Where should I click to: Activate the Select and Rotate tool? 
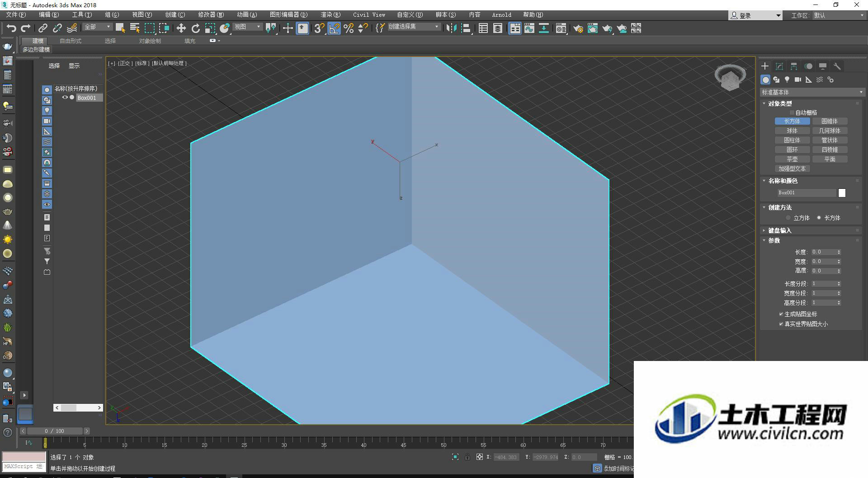pos(195,28)
